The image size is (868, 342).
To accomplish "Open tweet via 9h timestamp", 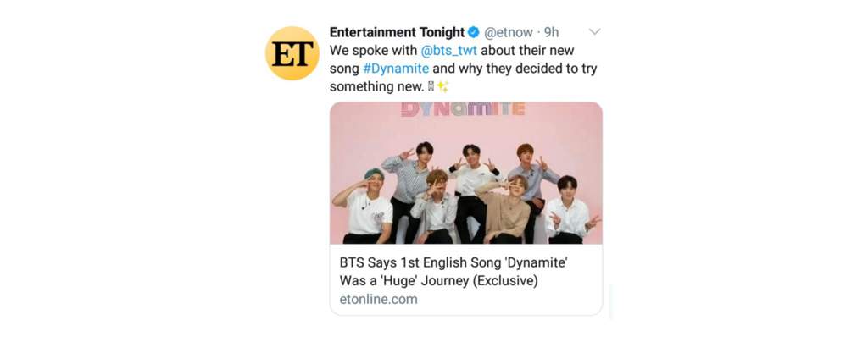I will (551, 33).
